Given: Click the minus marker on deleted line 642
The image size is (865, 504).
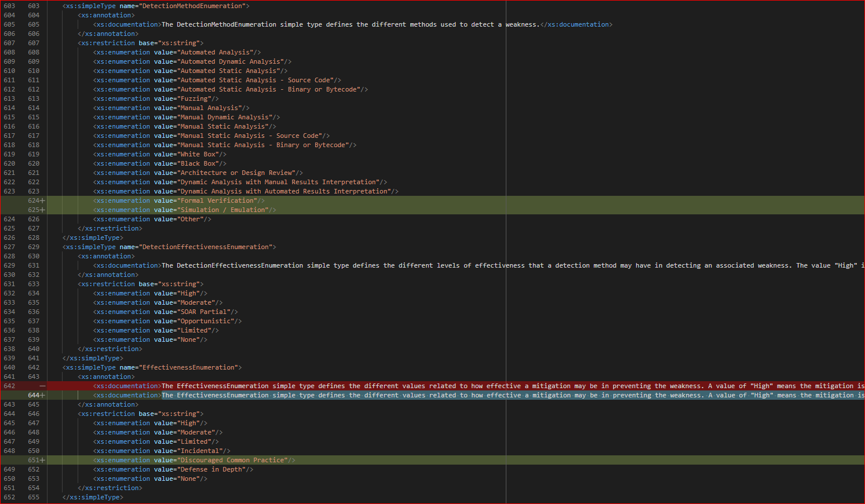Looking at the screenshot, I should click(42, 385).
